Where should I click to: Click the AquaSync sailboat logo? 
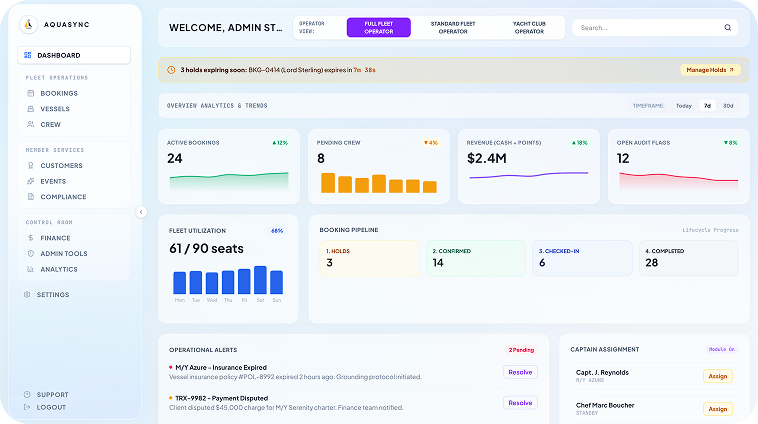tap(29, 24)
